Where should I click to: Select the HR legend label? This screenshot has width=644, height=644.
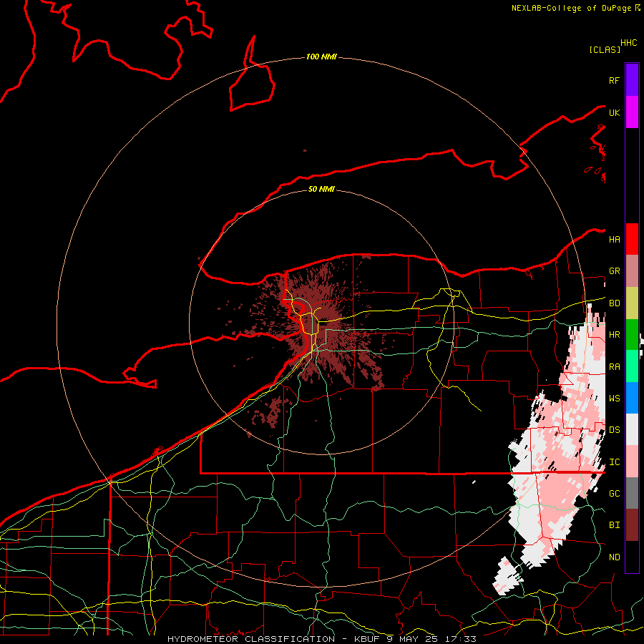[614, 335]
